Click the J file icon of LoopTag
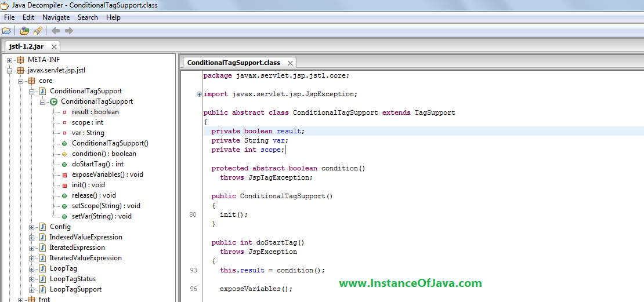This screenshot has width=644, height=302. click(42, 269)
